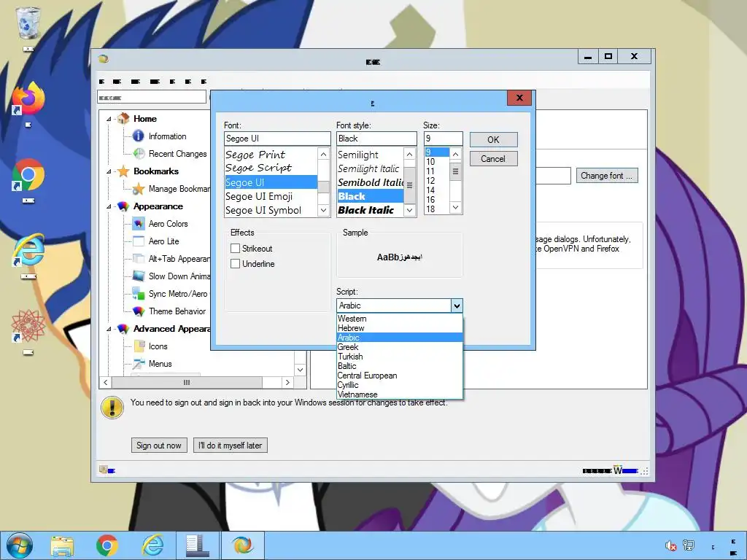Select the highlighted Arabic script entry
Screen dimensions: 747x560
coord(400,338)
